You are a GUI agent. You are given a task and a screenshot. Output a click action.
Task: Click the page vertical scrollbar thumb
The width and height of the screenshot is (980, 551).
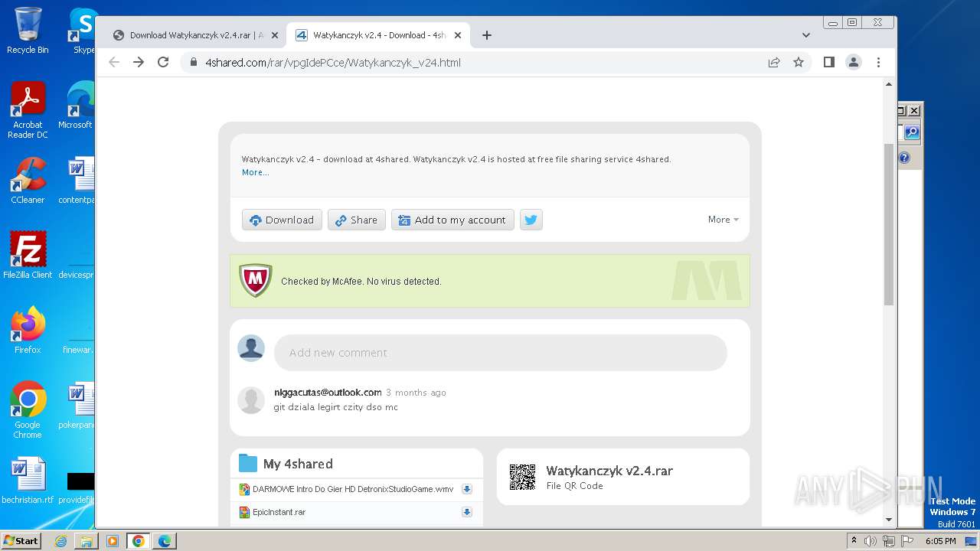pos(889,223)
